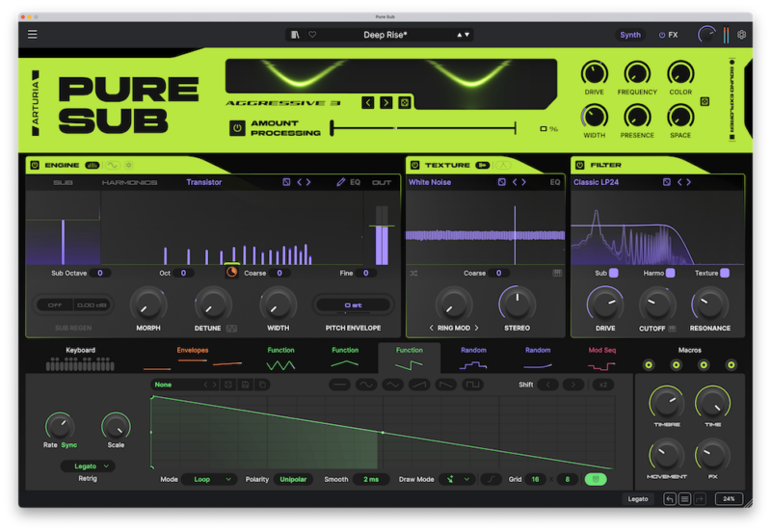Open the first Function tab
The width and height of the screenshot is (771, 532).
280,359
